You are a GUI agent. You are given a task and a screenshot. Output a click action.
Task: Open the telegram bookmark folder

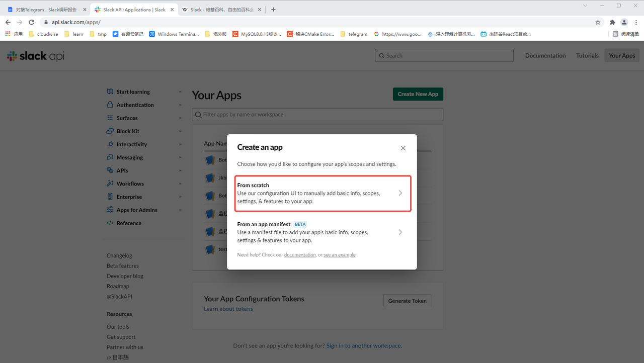point(354,34)
